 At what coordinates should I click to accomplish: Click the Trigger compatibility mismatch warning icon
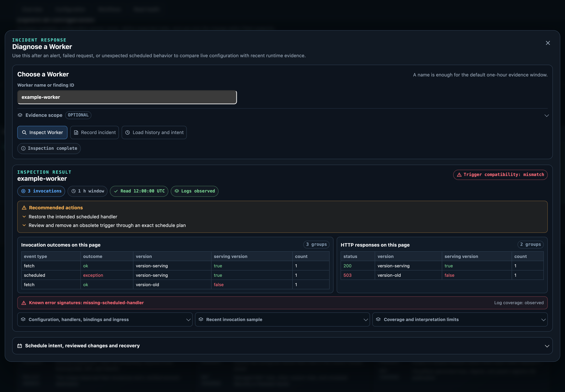point(459,175)
